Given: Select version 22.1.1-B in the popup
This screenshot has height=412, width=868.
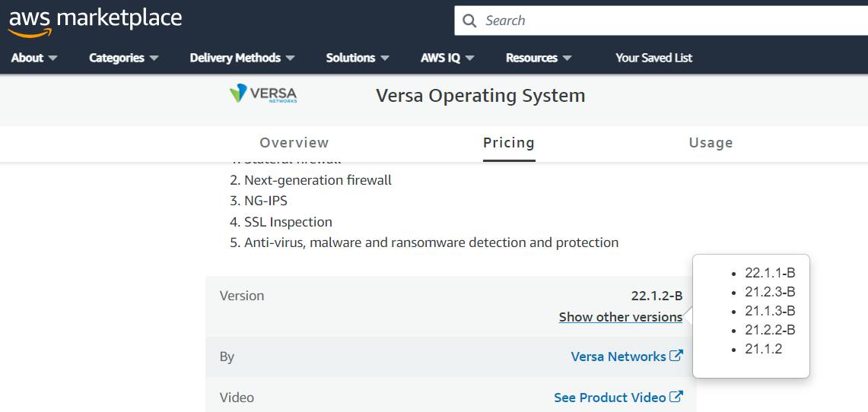Looking at the screenshot, I should click(770, 273).
